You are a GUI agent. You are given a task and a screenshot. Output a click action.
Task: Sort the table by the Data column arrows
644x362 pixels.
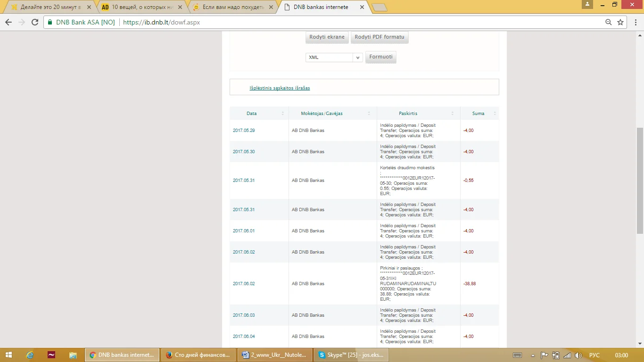283,114
